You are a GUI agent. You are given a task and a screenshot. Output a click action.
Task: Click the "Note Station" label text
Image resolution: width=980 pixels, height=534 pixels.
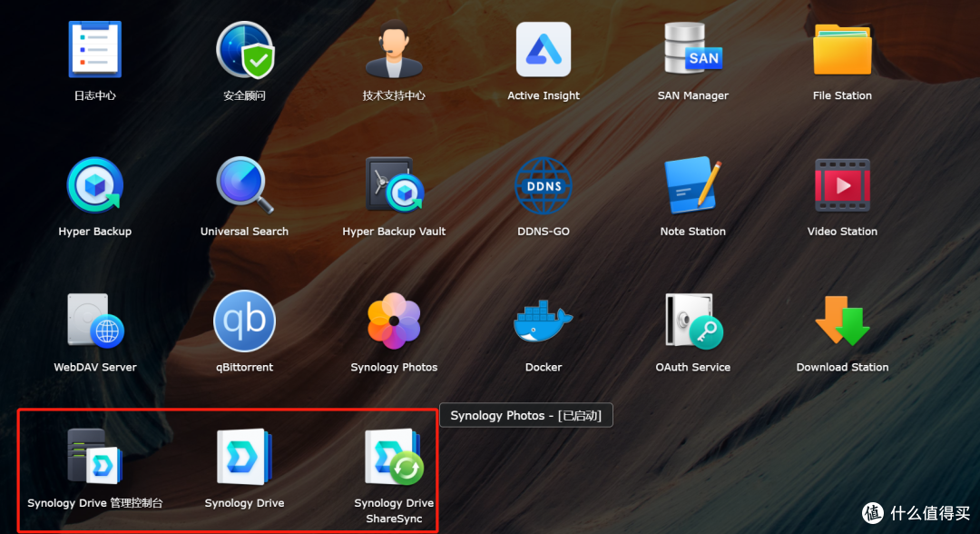pyautogui.click(x=692, y=232)
